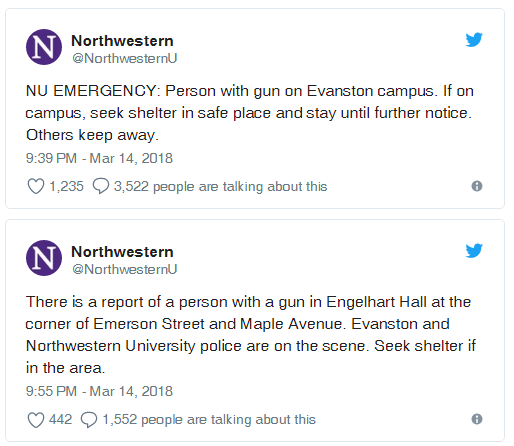Click the Twitter bird icon in first tweet
Viewport: 514px width, 446px height.
click(x=474, y=40)
